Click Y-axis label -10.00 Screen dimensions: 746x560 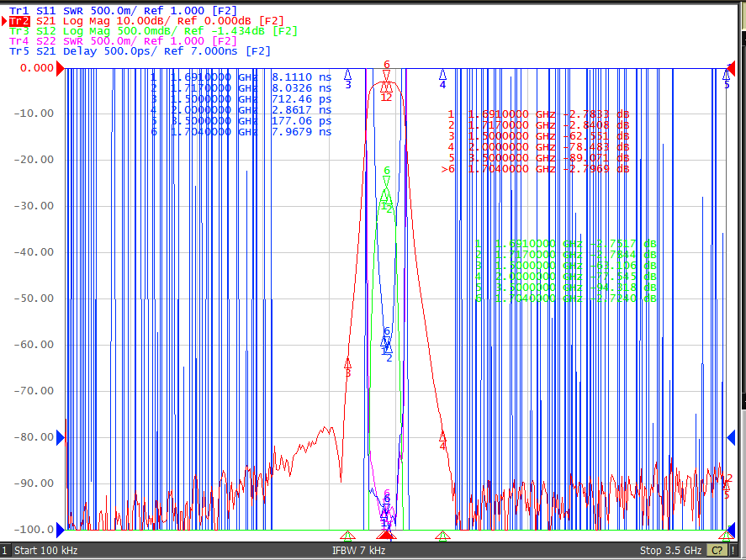click(34, 114)
